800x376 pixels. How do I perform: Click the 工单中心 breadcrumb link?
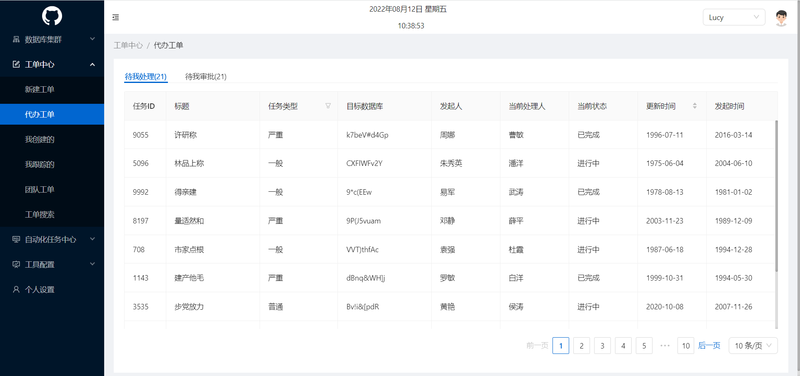tap(128, 45)
